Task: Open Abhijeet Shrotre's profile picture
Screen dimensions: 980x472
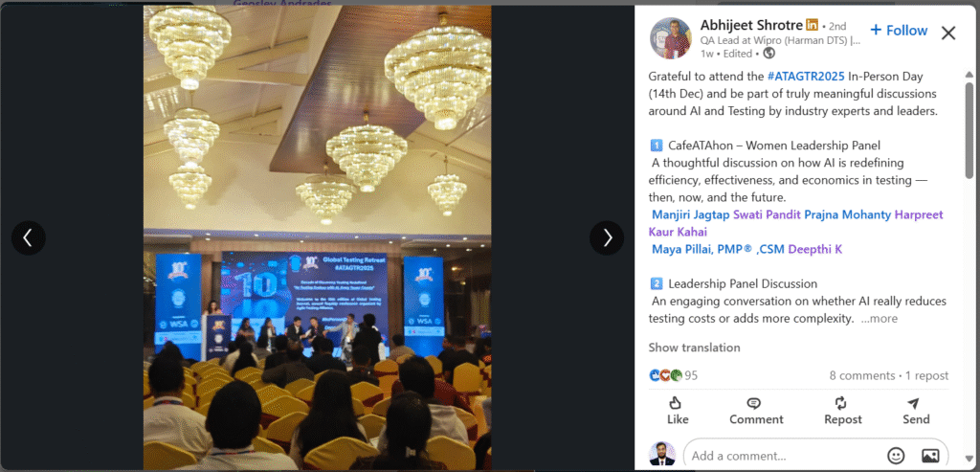Action: 671,38
